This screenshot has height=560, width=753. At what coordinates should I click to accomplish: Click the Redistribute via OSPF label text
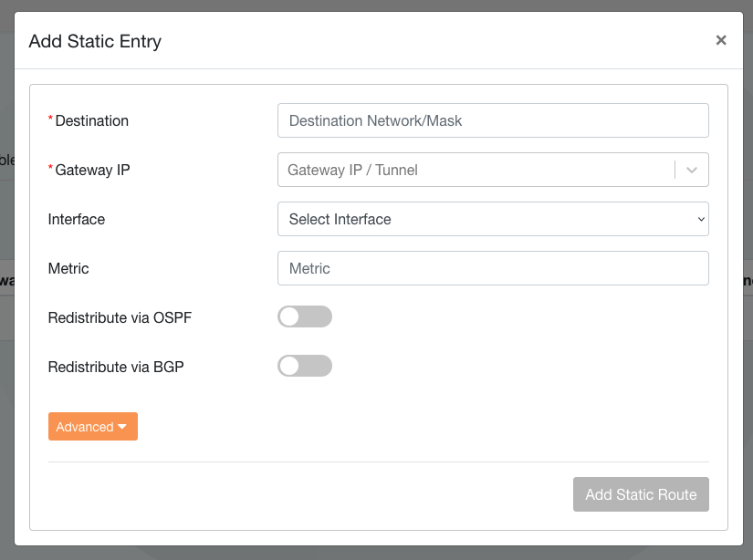click(x=120, y=317)
